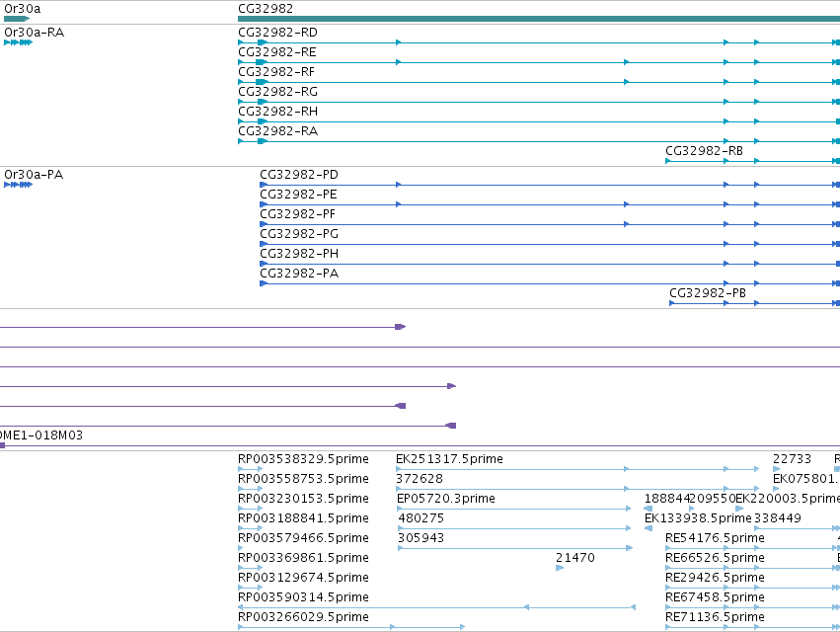
Task: Select EST RE54176.5prime
Action: point(715,539)
